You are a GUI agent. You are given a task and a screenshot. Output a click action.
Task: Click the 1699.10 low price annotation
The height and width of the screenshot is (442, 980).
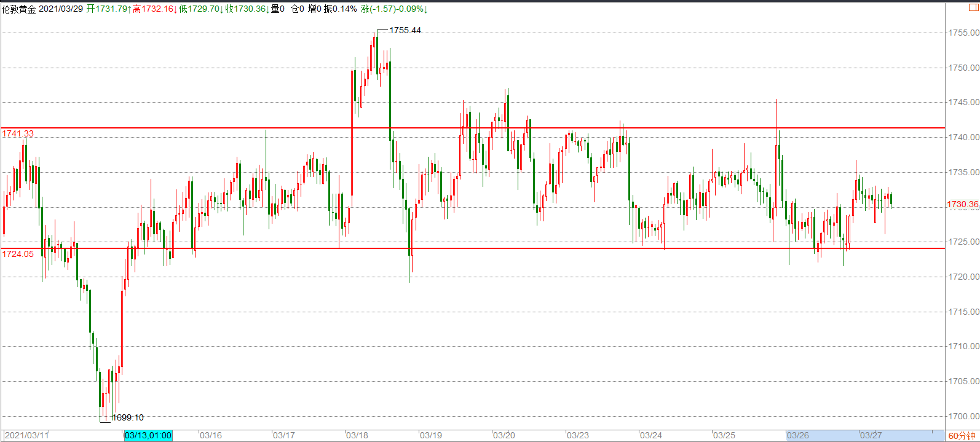point(128,417)
